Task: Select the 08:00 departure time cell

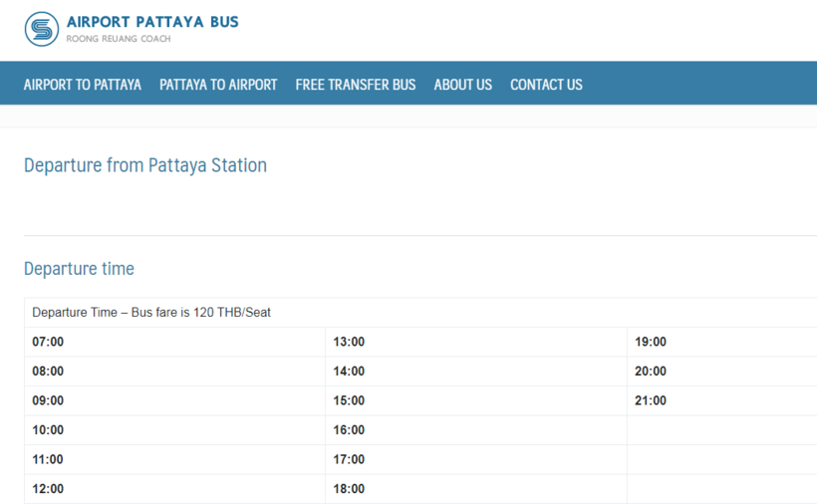Action: click(x=48, y=372)
